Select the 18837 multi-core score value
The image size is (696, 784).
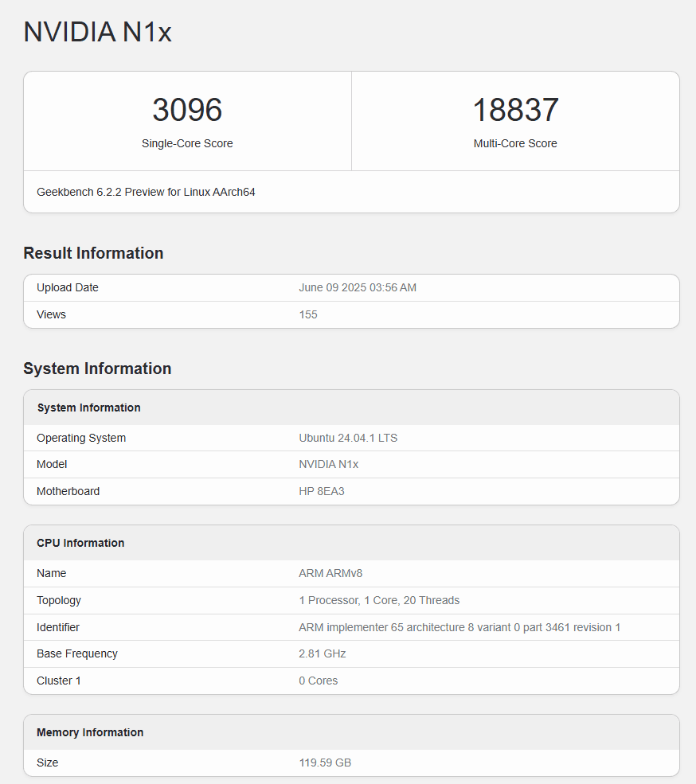pyautogui.click(x=515, y=110)
